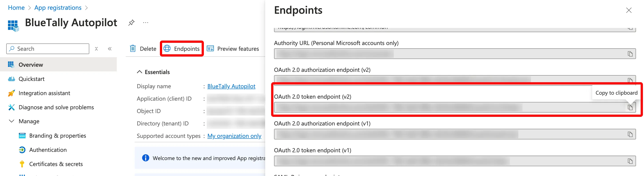
Task: Click the OAuth 2.0 token endpoint (v2) field
Action: [x=455, y=107]
